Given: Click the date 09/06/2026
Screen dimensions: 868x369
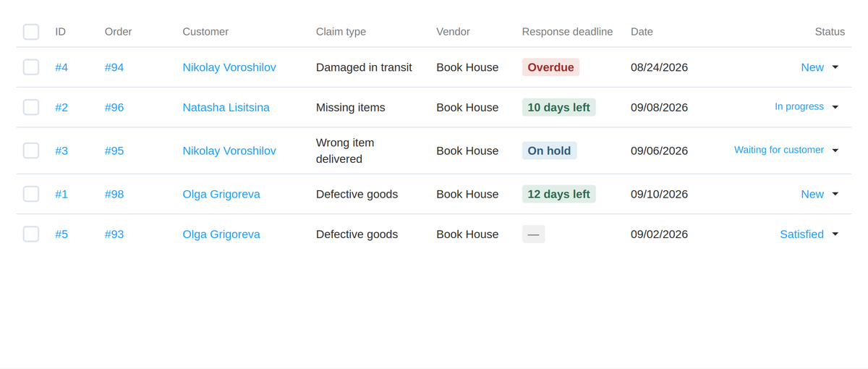Looking at the screenshot, I should [659, 150].
